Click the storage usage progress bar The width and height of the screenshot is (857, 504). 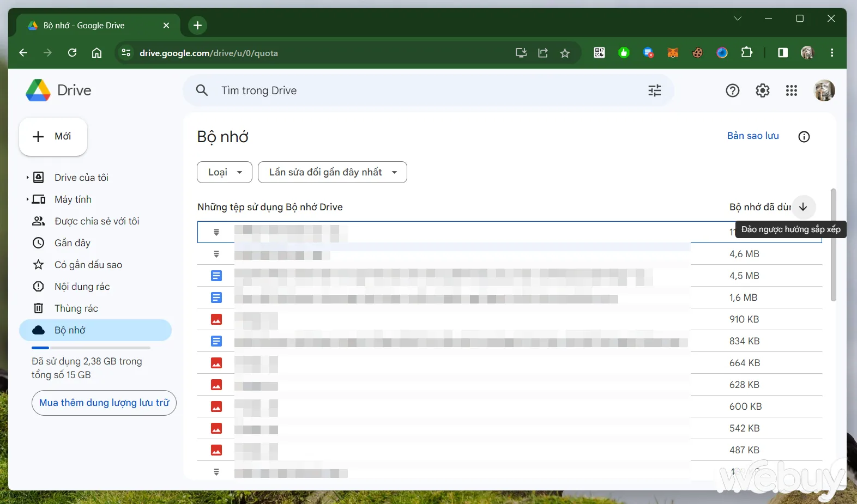point(90,348)
